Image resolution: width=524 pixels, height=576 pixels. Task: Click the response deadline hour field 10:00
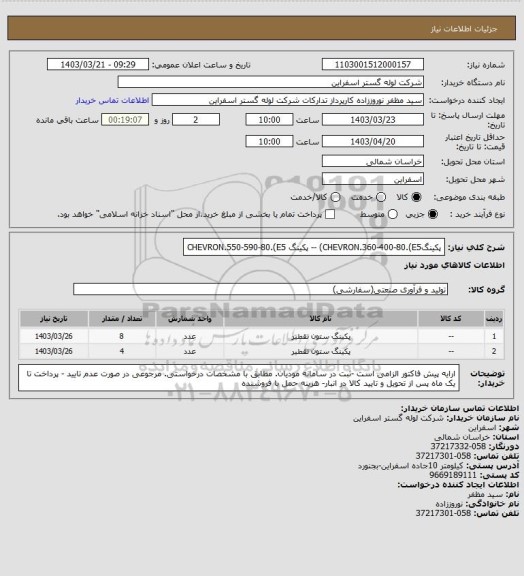click(x=269, y=120)
